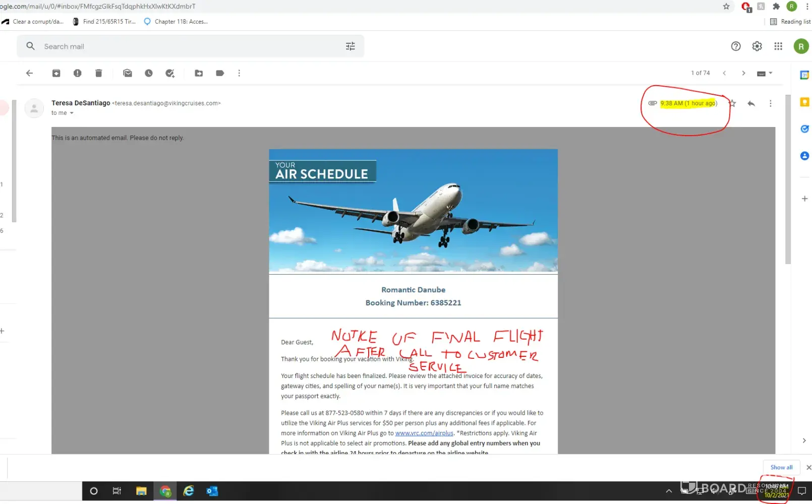The image size is (812, 504).
Task: Open the www.vrc.com/airplus link
Action: [x=424, y=433]
